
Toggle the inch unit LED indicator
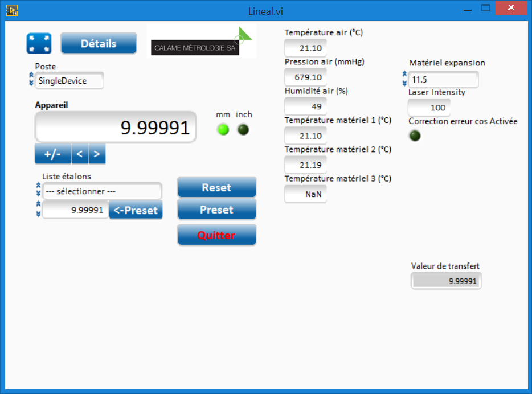[x=243, y=130]
